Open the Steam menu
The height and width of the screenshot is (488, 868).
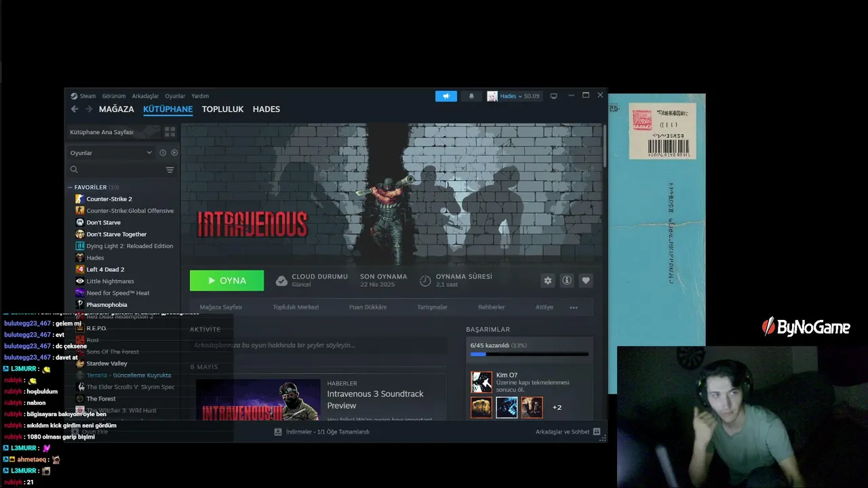click(x=88, y=96)
